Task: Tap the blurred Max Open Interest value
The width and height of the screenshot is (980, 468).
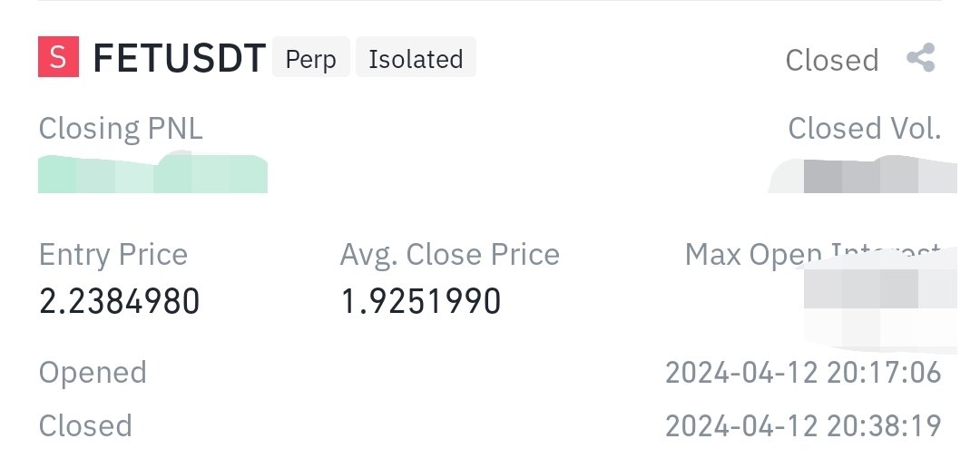Action: click(x=880, y=301)
